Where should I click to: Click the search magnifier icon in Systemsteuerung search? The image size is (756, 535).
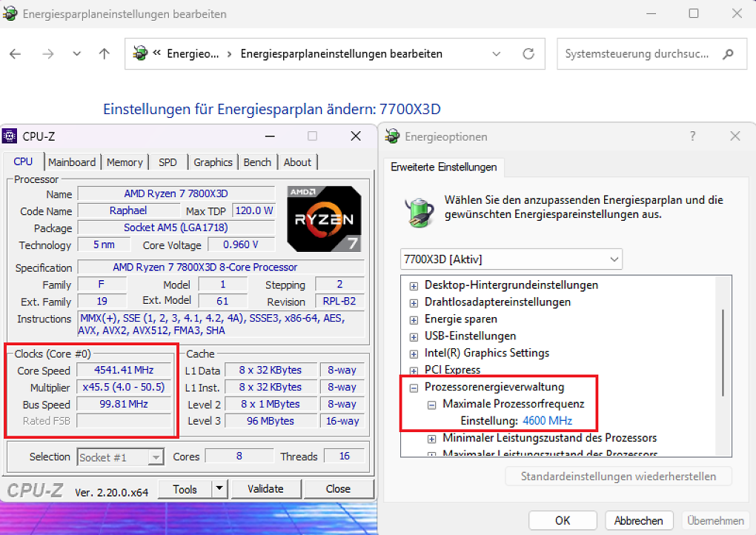[x=728, y=54]
